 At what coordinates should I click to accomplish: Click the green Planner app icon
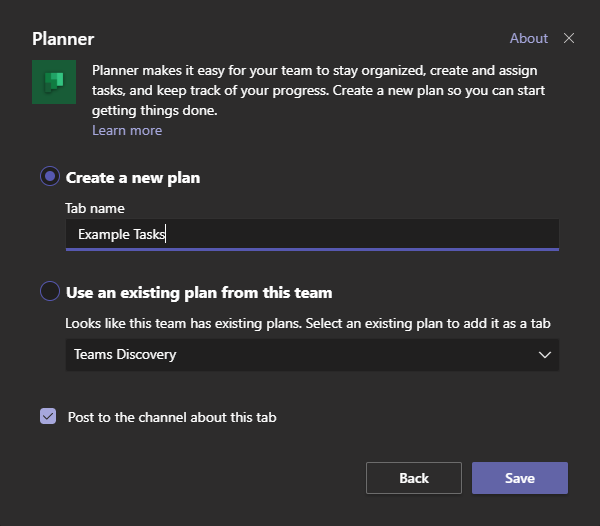54,82
